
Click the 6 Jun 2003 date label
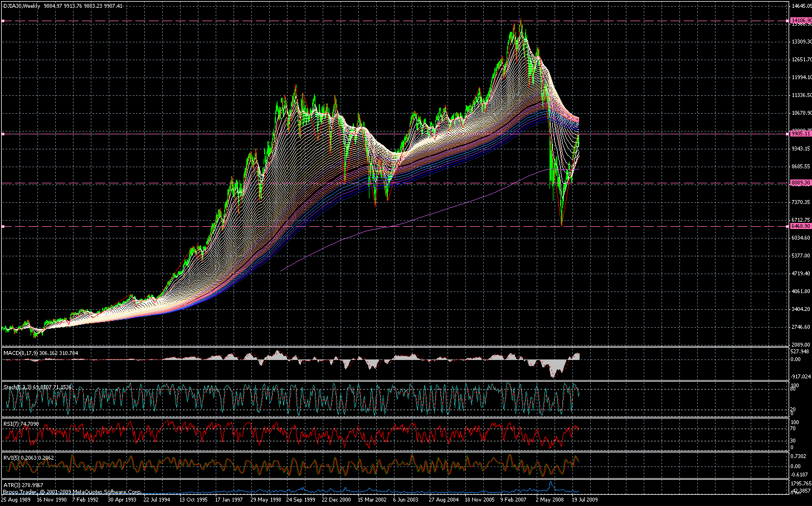pyautogui.click(x=406, y=500)
